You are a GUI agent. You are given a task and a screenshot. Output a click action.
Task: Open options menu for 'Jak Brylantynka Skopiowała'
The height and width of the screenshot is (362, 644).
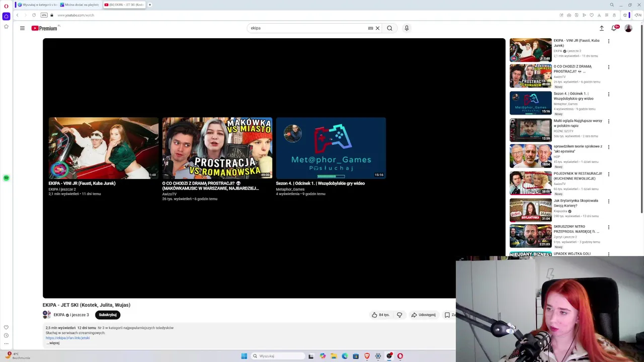(x=609, y=201)
